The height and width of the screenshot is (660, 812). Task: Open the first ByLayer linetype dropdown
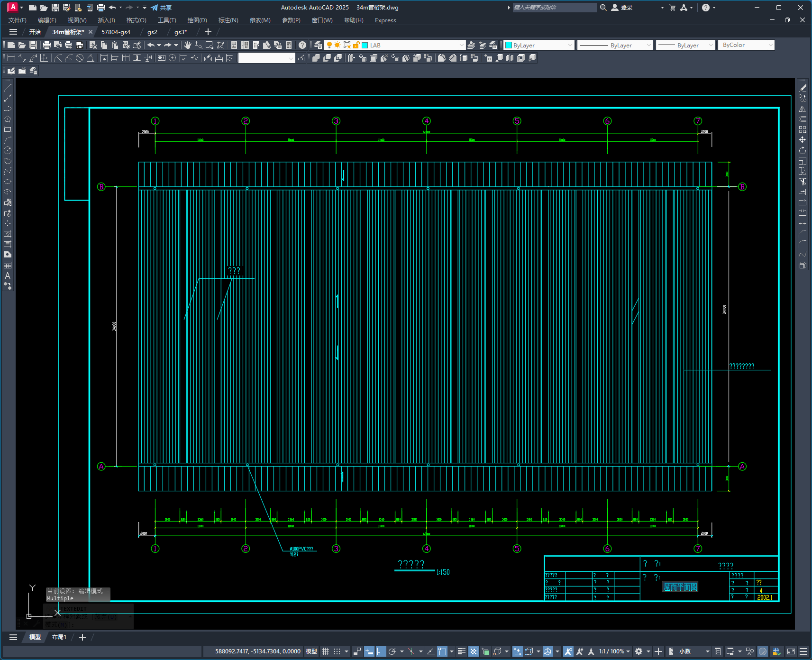coord(649,45)
